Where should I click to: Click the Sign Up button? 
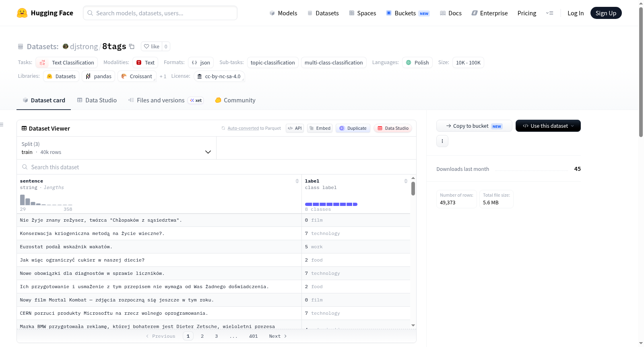[606, 13]
